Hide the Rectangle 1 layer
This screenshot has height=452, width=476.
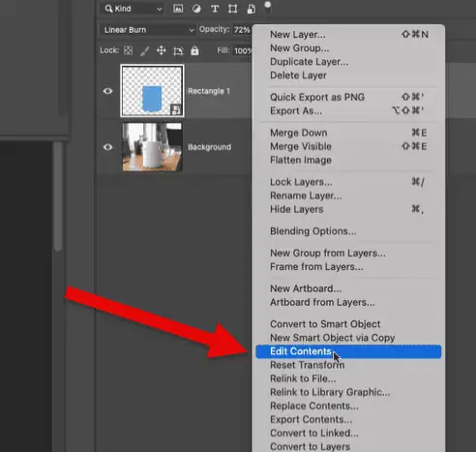click(107, 91)
